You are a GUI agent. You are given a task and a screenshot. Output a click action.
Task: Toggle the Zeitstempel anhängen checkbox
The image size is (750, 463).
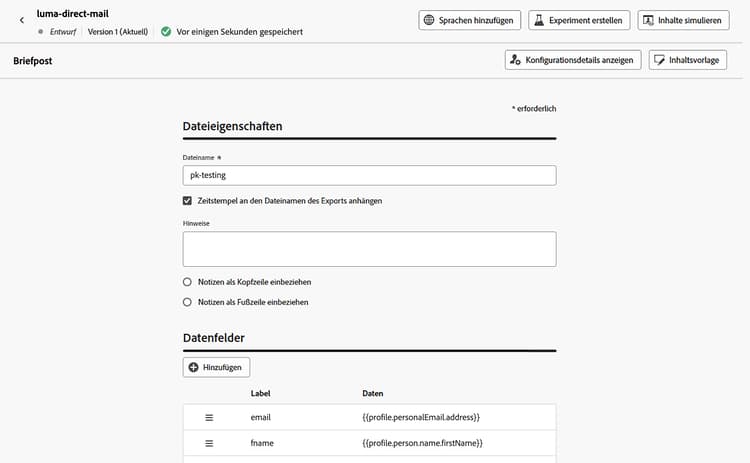click(x=187, y=201)
